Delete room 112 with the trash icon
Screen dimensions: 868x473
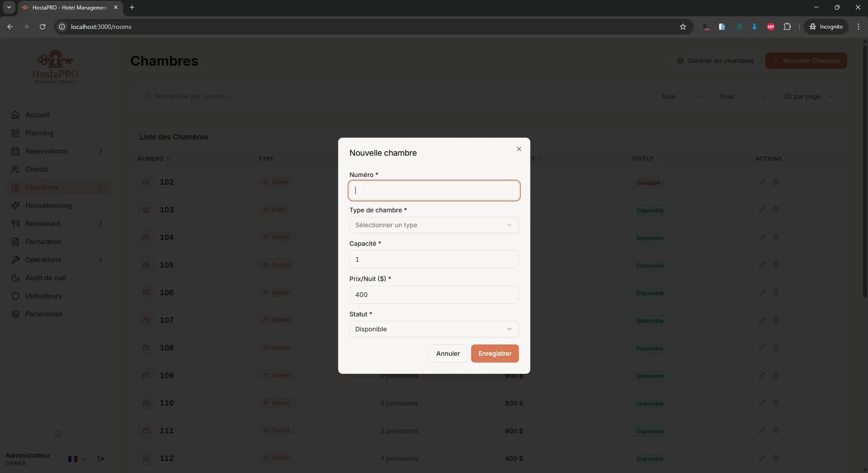tap(776, 459)
